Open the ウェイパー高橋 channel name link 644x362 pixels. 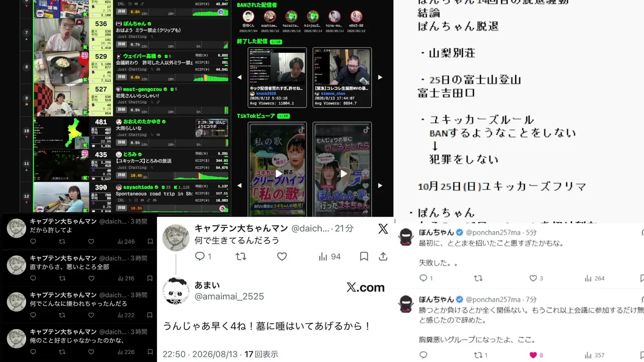click(139, 56)
